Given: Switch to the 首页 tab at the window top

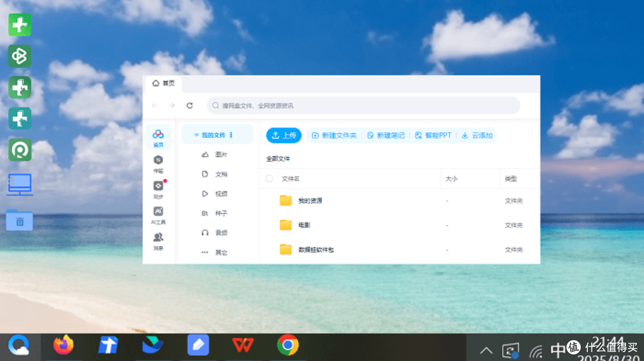Looking at the screenshot, I should coord(163,83).
